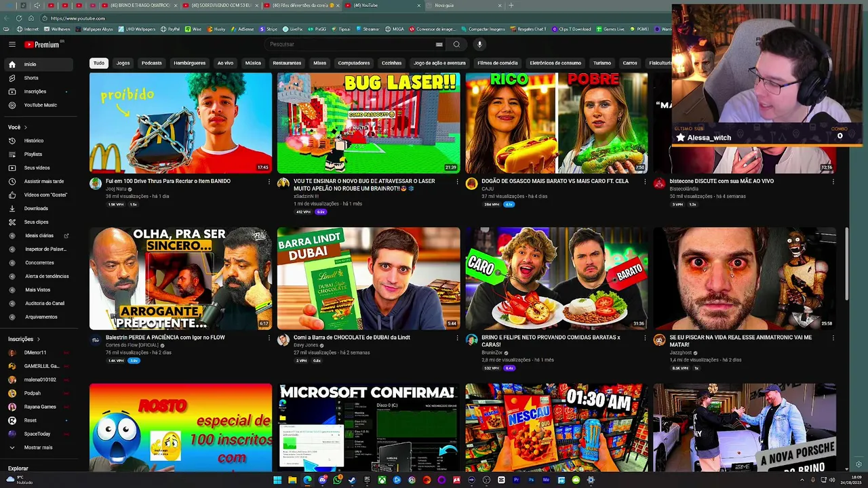Screen dimensions: 868x488
Task: Open the on-screen keyboard icon in the search box
Action: [x=439, y=44]
